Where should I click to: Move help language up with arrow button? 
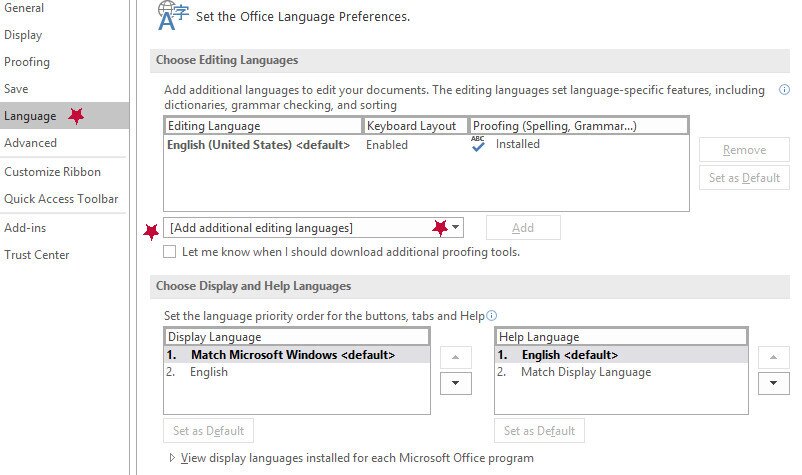[772, 357]
